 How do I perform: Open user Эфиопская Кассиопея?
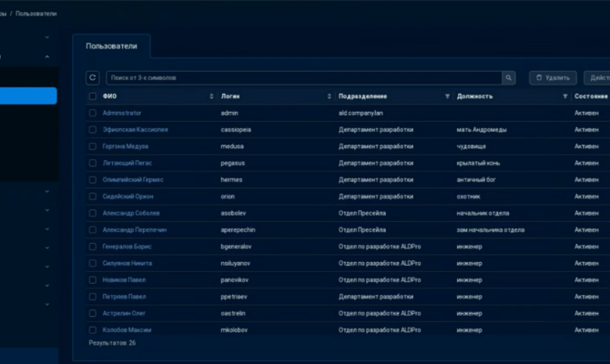[135, 129]
